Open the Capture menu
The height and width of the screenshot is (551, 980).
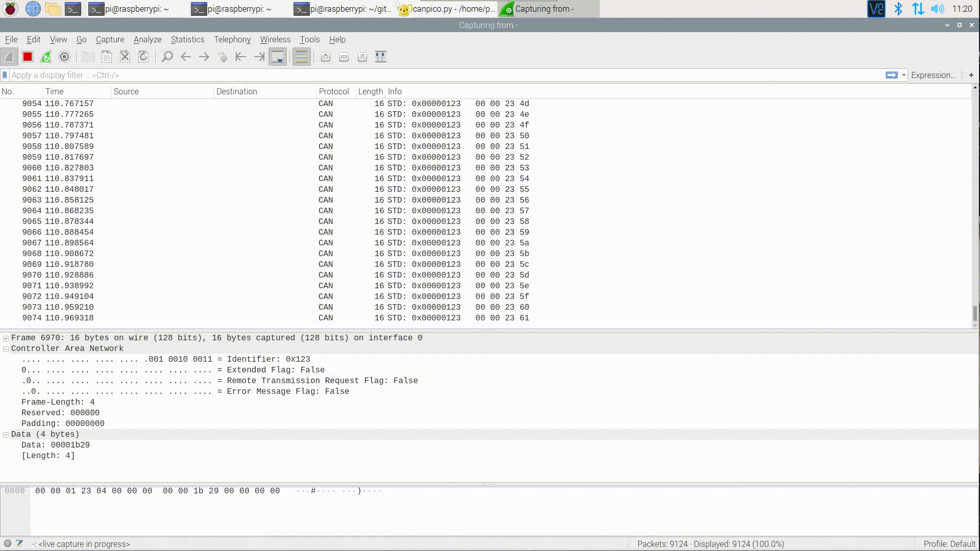109,39
